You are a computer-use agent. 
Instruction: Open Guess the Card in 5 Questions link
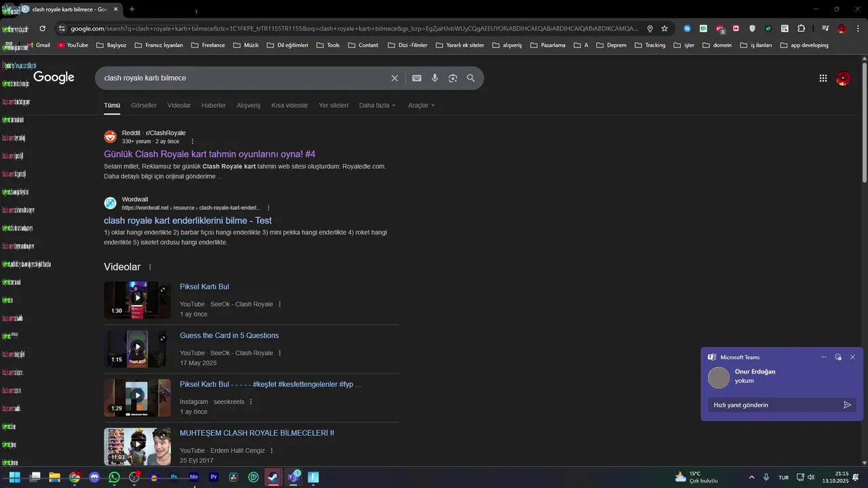pyautogui.click(x=229, y=335)
